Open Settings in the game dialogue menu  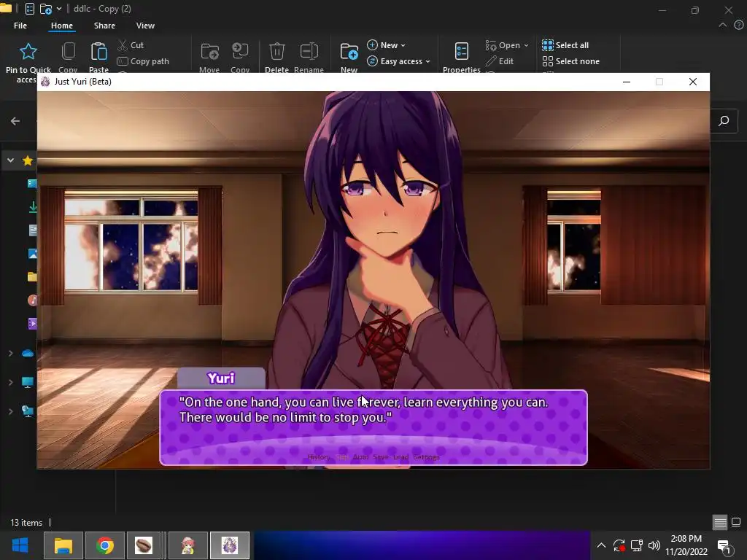tap(426, 457)
